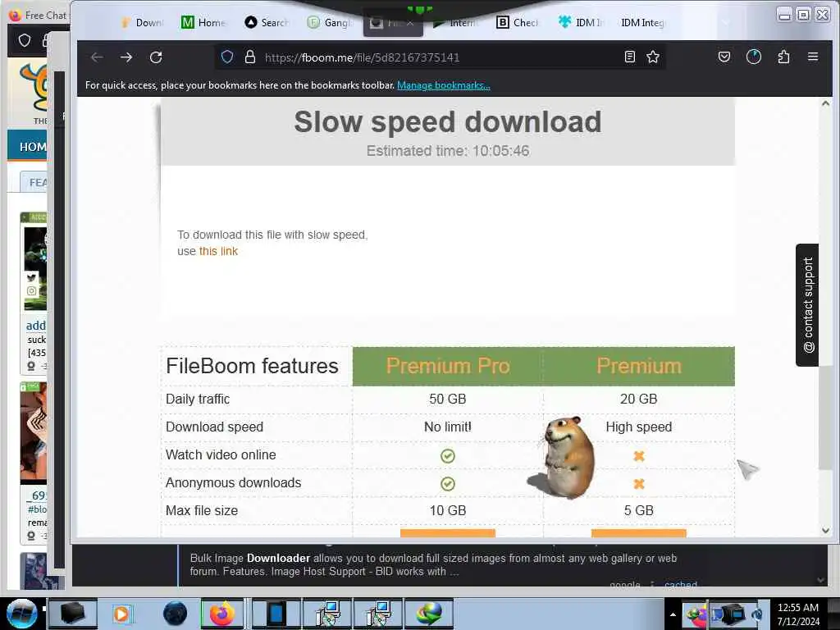Click the Premium Watch video online cross
Screen dimensions: 840x630
point(638,456)
